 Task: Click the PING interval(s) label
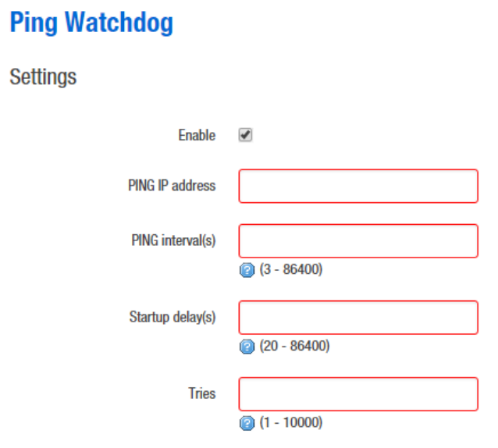pos(173,240)
